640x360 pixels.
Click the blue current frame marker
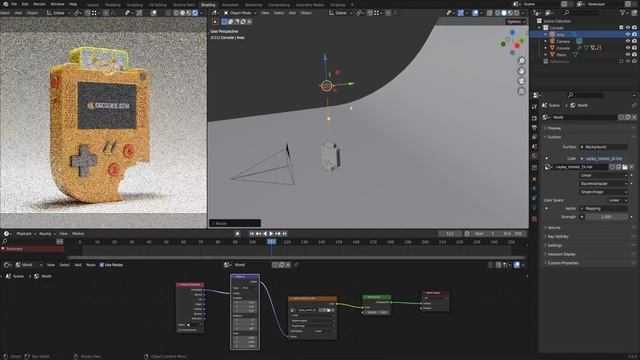(271, 242)
